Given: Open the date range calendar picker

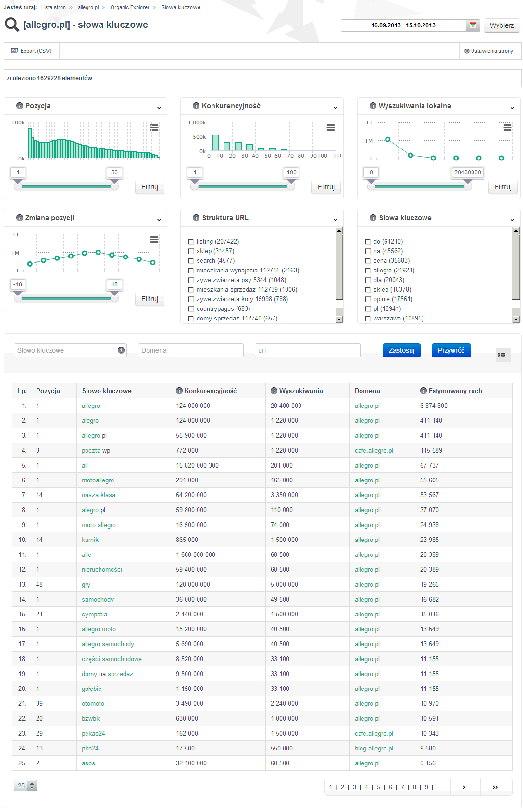Looking at the screenshot, I should click(x=473, y=25).
